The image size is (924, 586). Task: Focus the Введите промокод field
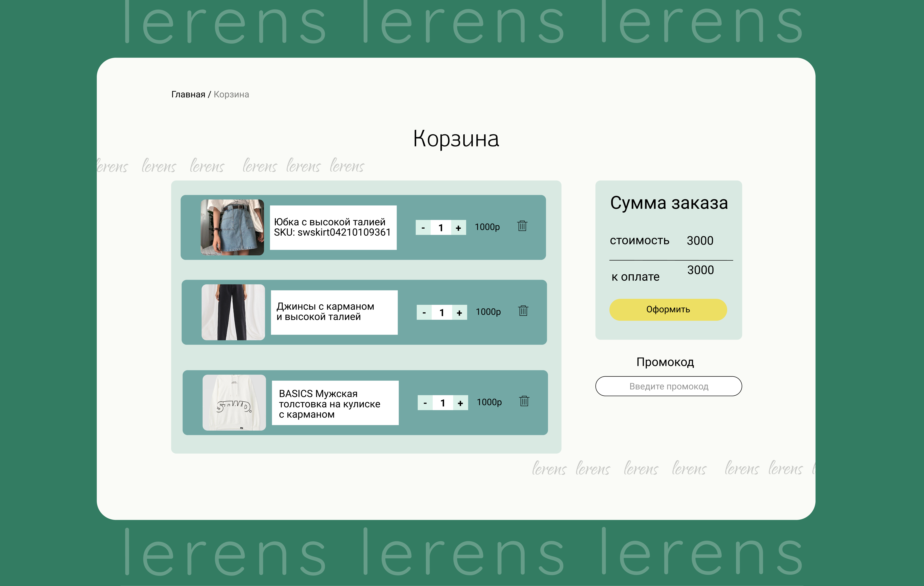click(668, 386)
